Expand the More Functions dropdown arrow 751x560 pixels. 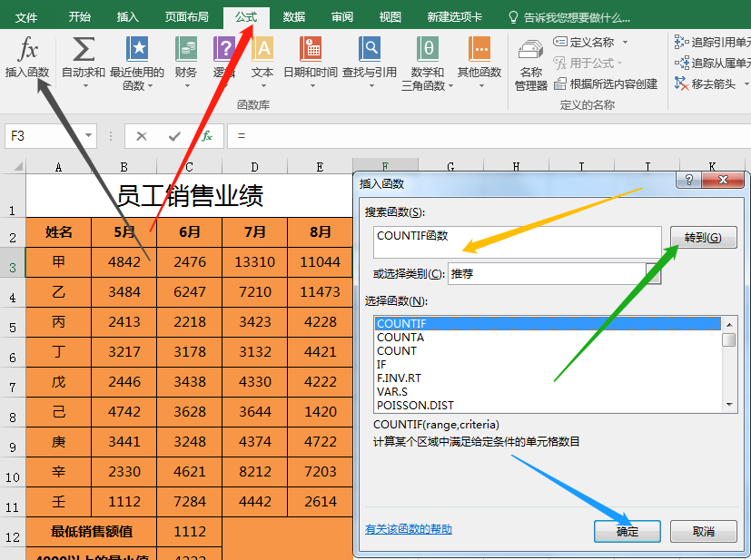(x=481, y=86)
